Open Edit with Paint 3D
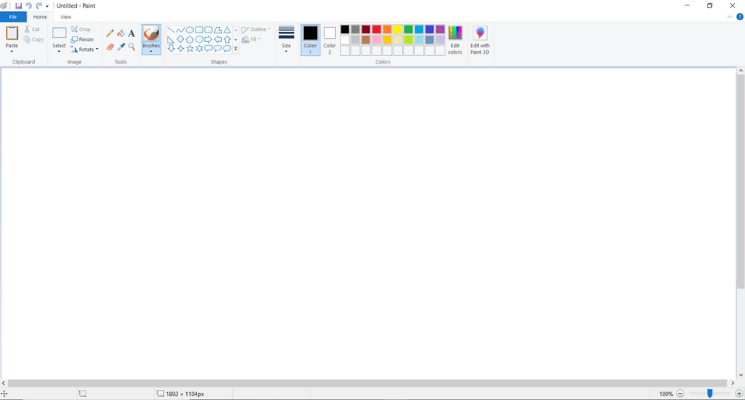 (x=480, y=40)
